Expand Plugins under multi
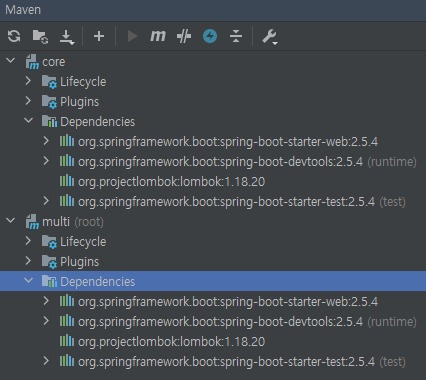Screen dimensions: 426x380 pos(28,261)
